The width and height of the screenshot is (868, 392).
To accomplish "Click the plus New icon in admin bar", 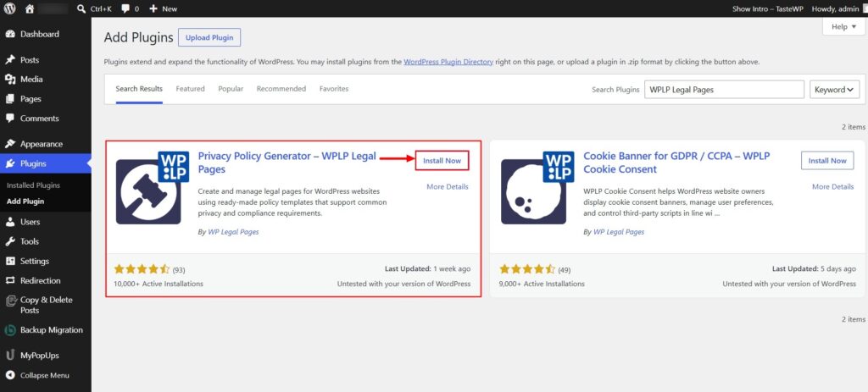I will pyautogui.click(x=153, y=8).
